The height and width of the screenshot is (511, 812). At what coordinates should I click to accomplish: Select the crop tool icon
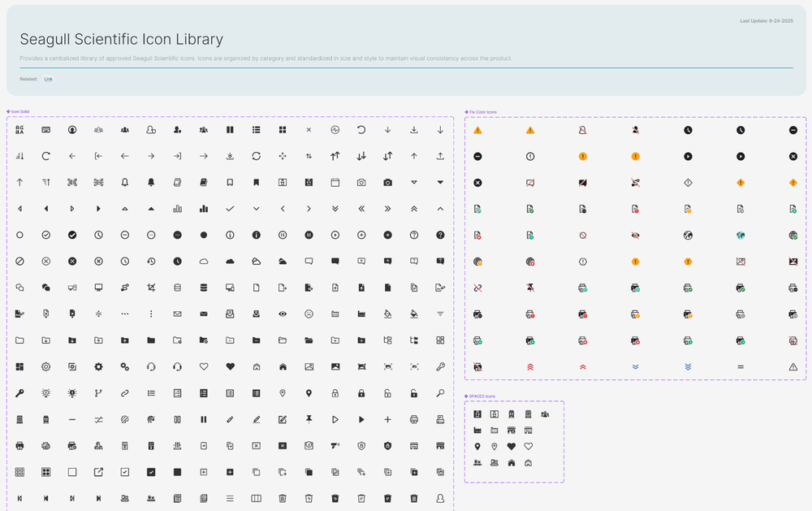[151, 288]
